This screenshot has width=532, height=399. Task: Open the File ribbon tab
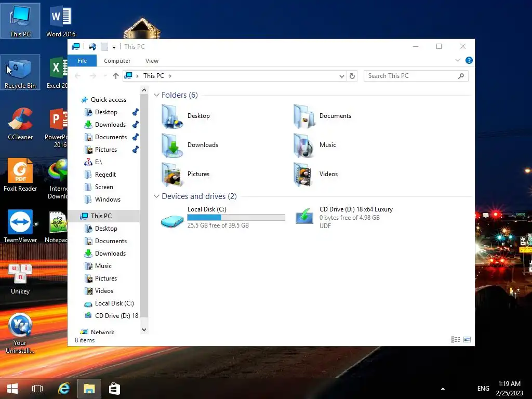(x=82, y=61)
